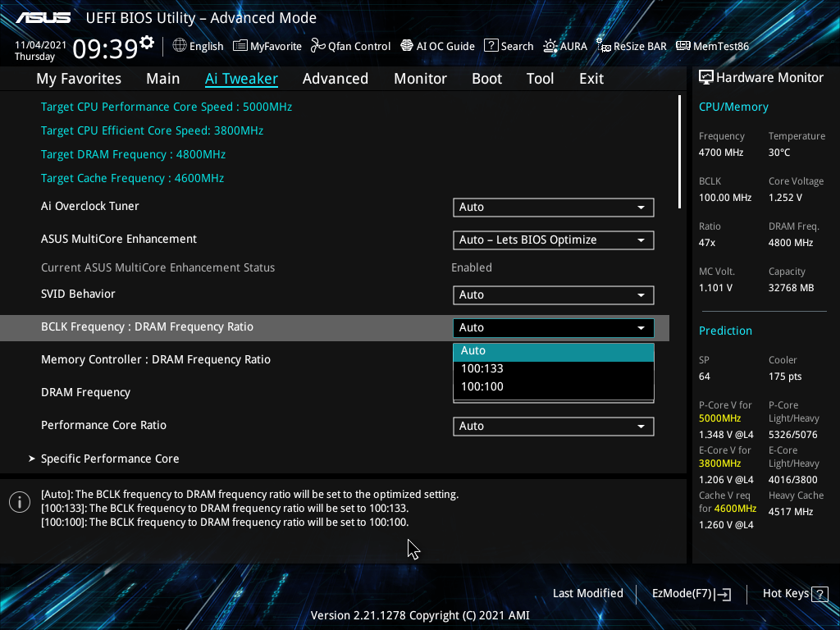
Task: Open the Monitor tab
Action: [x=421, y=79]
